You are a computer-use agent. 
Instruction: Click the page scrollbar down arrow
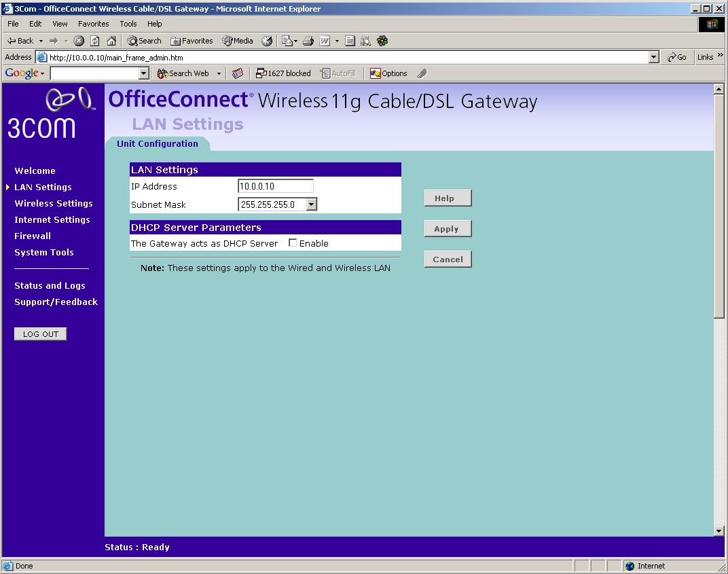click(x=718, y=531)
